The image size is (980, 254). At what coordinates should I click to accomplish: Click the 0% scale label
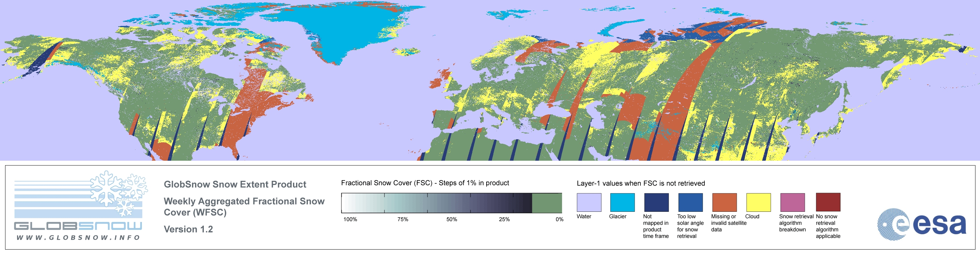(559, 219)
